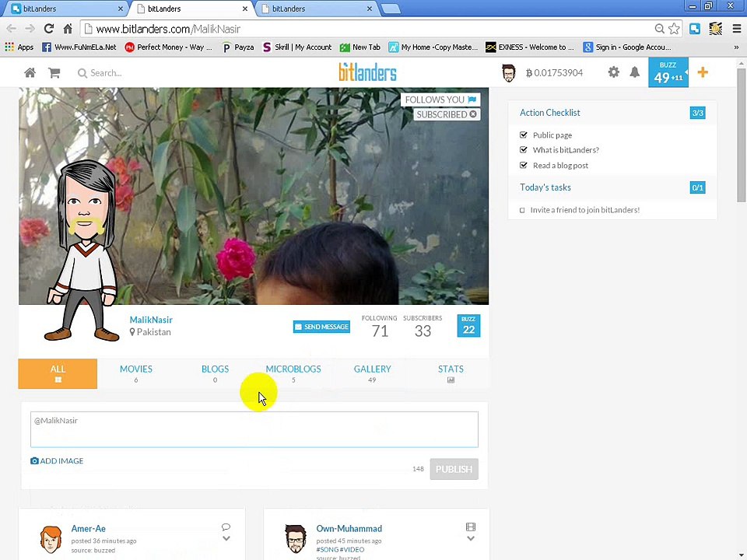Screen dimensions: 747x560
Task: Switch to third bitLanders browser tab
Action: [317, 9]
